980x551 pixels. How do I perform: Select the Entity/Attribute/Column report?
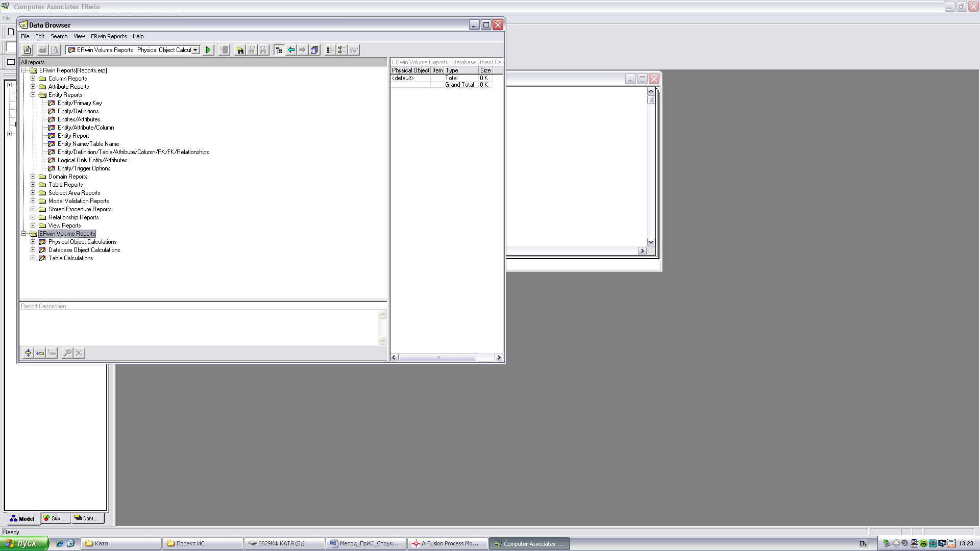[x=86, y=128]
